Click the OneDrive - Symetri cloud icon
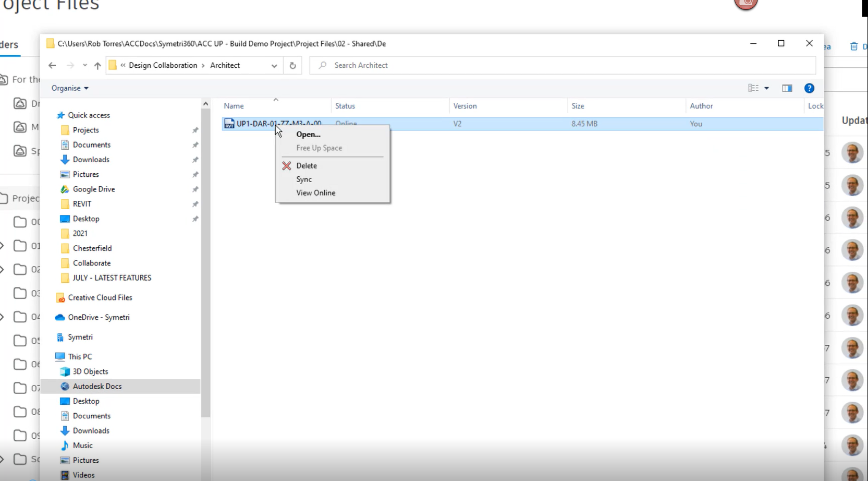The width and height of the screenshot is (868, 481). 60,317
